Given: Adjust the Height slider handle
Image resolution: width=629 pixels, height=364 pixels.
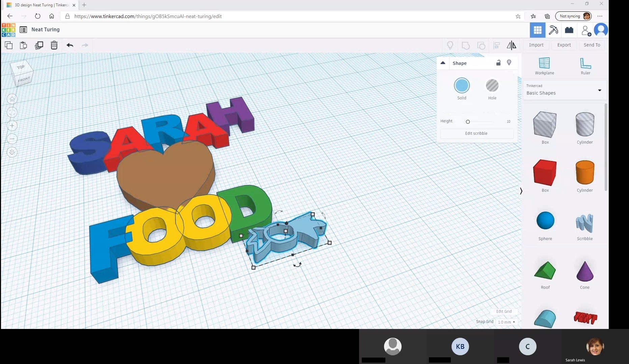Looking at the screenshot, I should pyautogui.click(x=468, y=122).
